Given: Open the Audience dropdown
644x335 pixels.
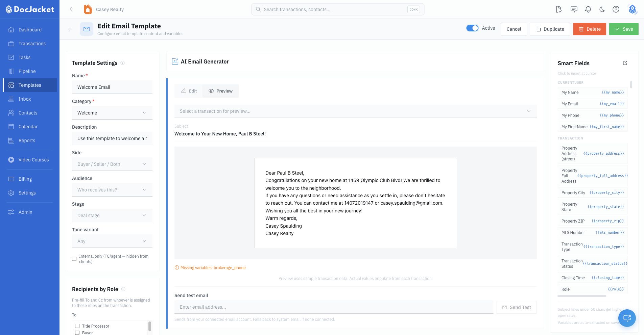Looking at the screenshot, I should (112, 190).
